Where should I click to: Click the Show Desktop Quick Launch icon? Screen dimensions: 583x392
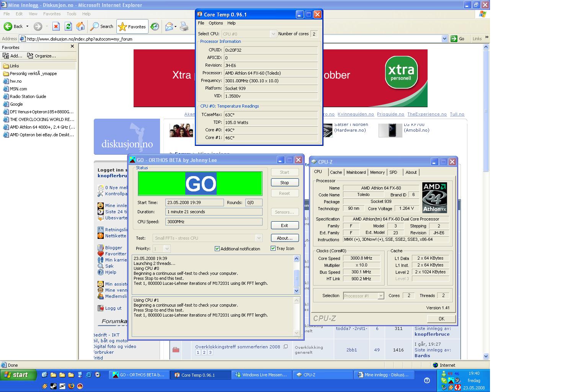44,375
